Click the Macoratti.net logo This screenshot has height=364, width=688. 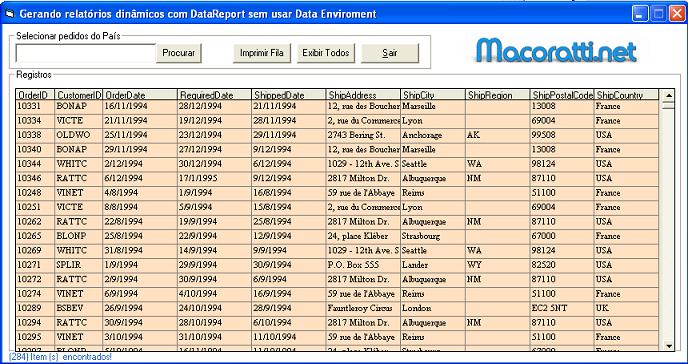click(556, 51)
